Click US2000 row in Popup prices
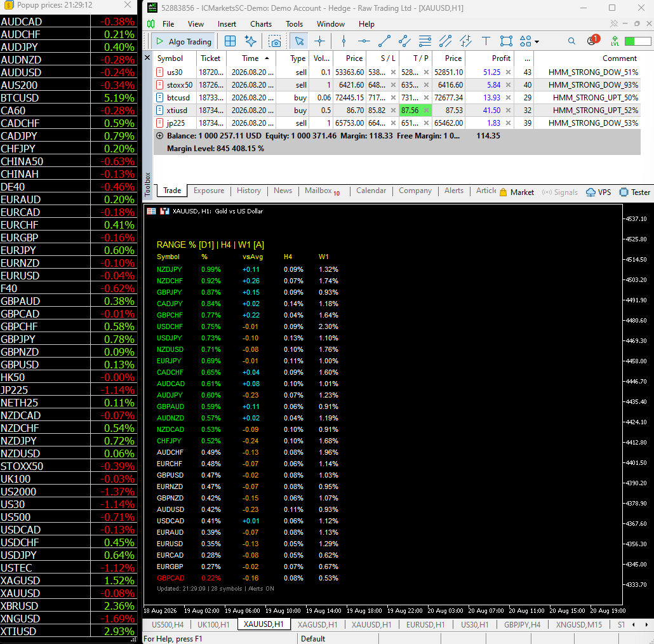This screenshot has width=654, height=644. tap(69, 492)
